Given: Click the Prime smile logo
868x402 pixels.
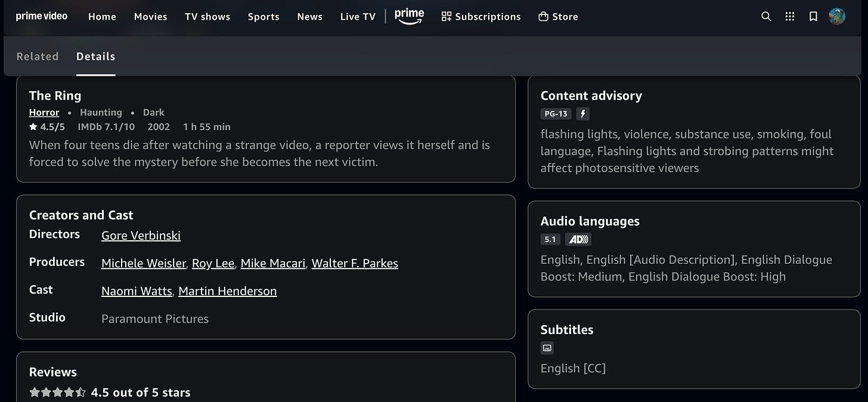Looking at the screenshot, I should pyautogui.click(x=409, y=17).
